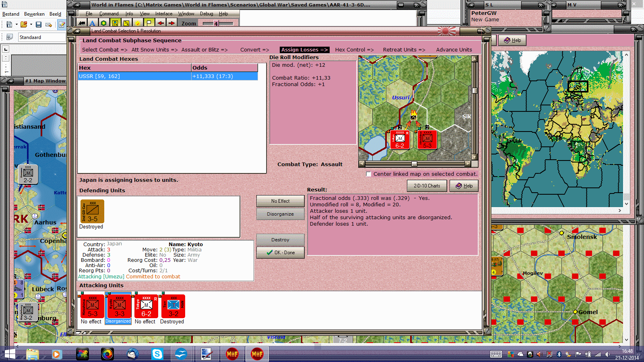
Task: Open the Interface menu
Action: (x=164, y=14)
